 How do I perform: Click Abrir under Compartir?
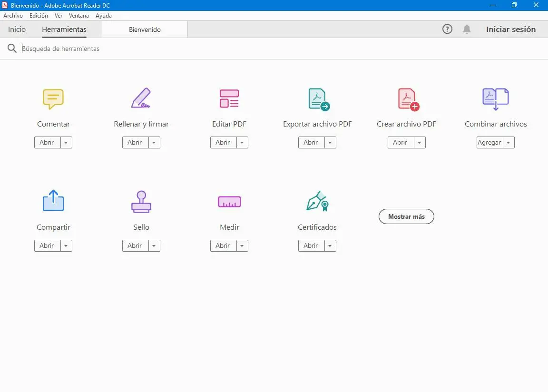click(x=47, y=245)
